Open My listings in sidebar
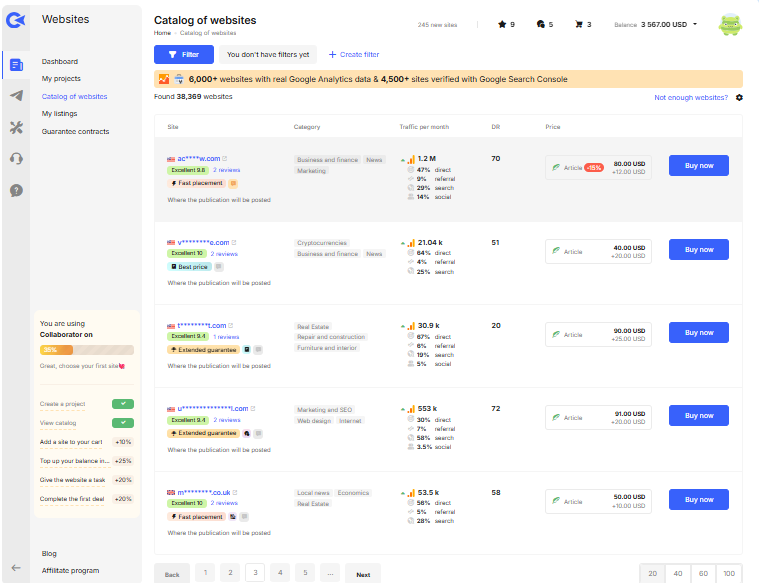The height and width of the screenshot is (583, 759). coord(59,113)
